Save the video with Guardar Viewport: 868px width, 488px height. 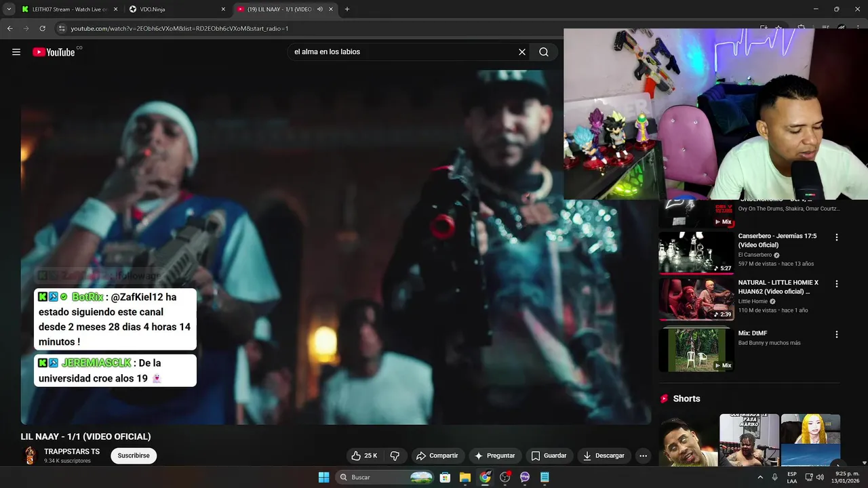coord(549,455)
